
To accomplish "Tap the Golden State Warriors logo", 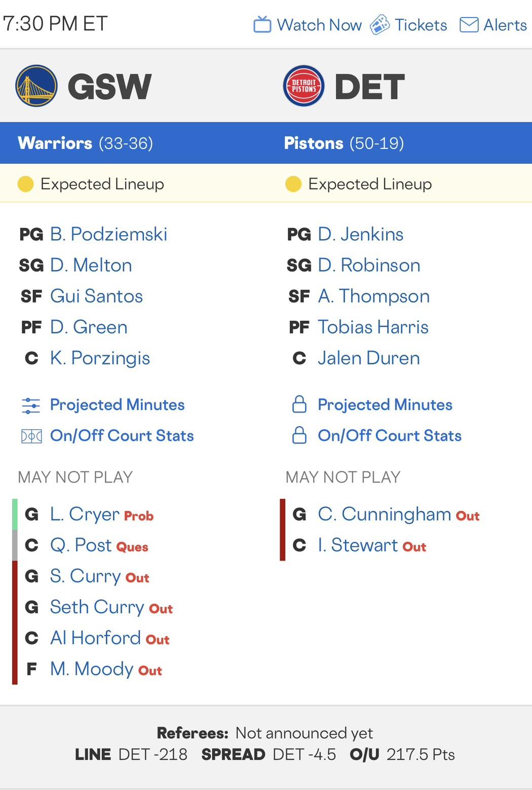I will 36,86.
